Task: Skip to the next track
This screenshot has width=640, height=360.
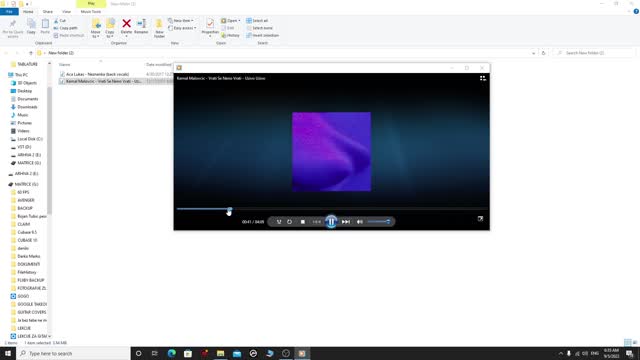Action: (x=346, y=222)
